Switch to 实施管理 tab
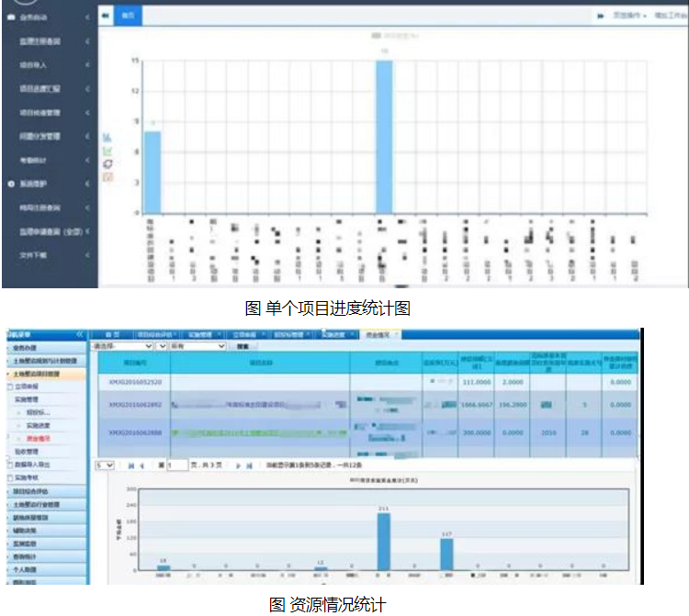The width and height of the screenshot is (689, 616). (x=200, y=334)
